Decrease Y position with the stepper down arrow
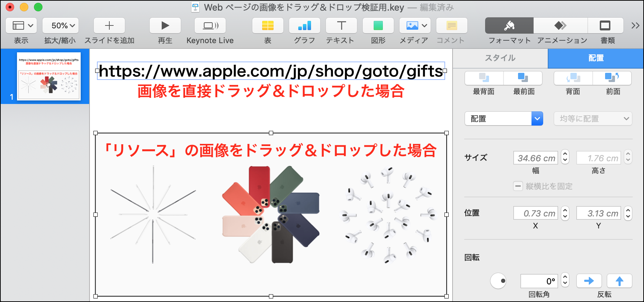The image size is (644, 302). (x=628, y=216)
